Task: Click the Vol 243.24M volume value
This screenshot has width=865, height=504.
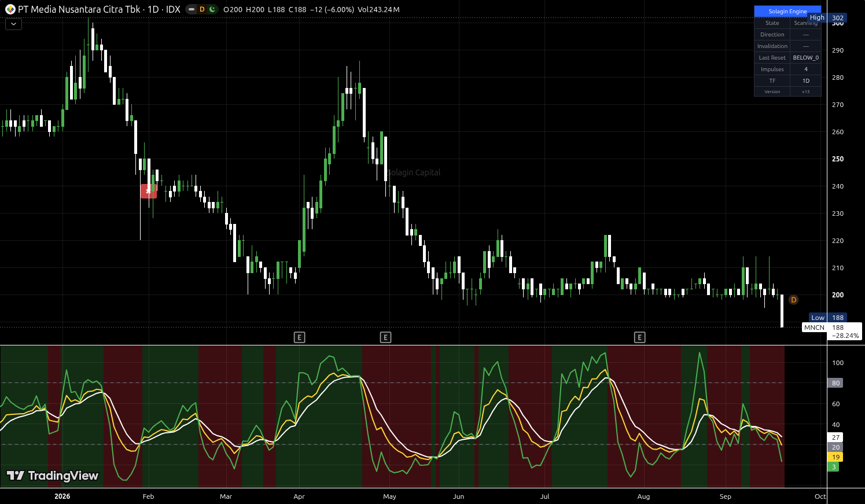Action: 378,10
